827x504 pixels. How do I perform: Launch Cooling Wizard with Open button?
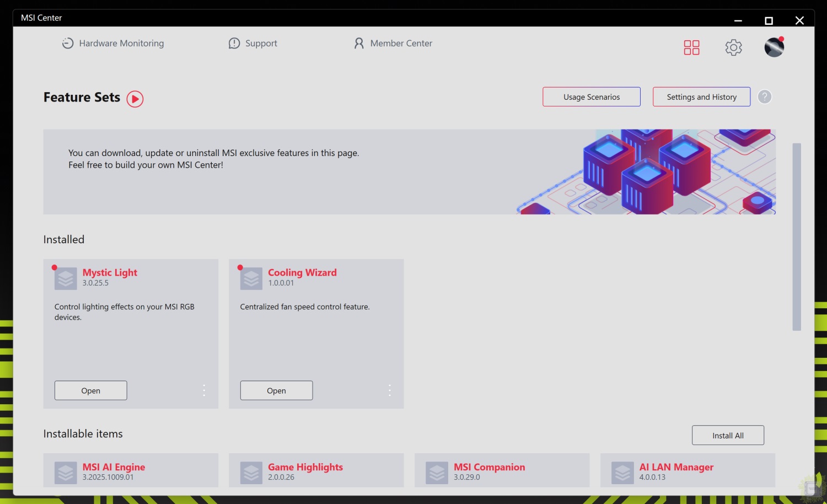click(x=276, y=390)
